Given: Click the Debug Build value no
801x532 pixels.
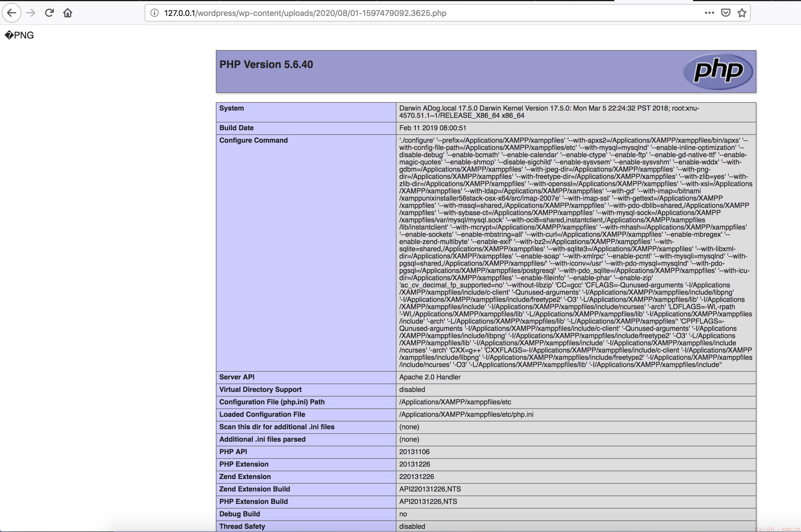Looking at the screenshot, I should (x=403, y=514).
